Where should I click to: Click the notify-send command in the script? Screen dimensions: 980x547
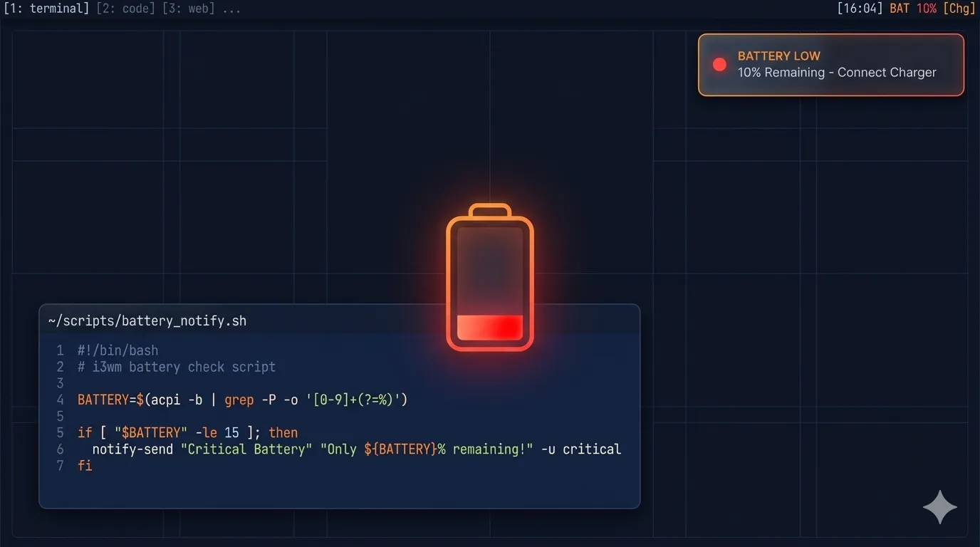(132, 449)
